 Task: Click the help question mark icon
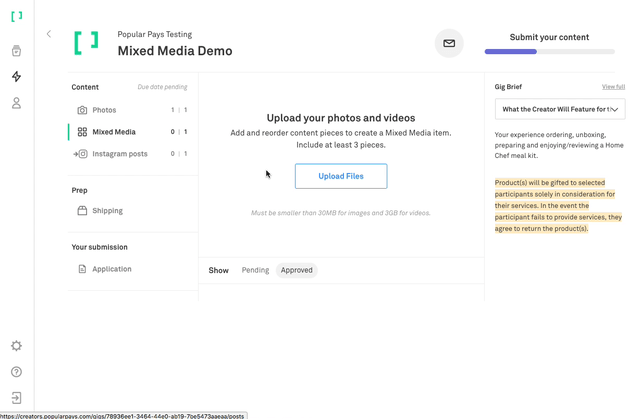tap(16, 372)
